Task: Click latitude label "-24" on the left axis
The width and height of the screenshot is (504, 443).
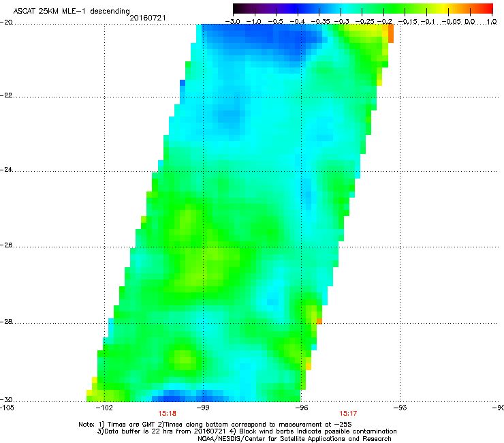Action: point(6,170)
